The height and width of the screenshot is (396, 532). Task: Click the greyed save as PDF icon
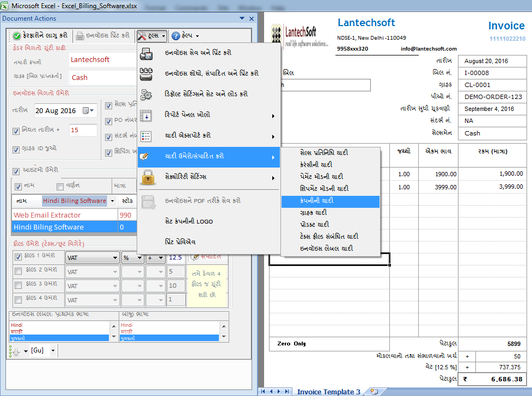tap(149, 202)
